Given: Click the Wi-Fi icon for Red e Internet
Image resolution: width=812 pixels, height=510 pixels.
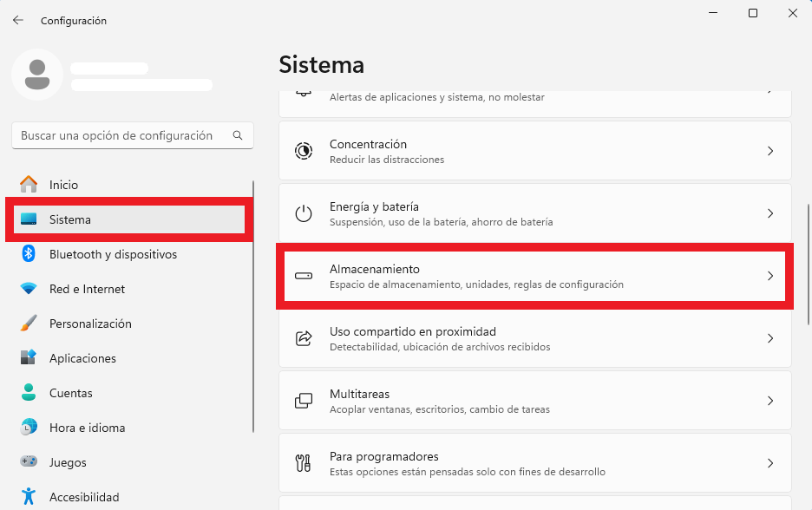Looking at the screenshot, I should [29, 289].
